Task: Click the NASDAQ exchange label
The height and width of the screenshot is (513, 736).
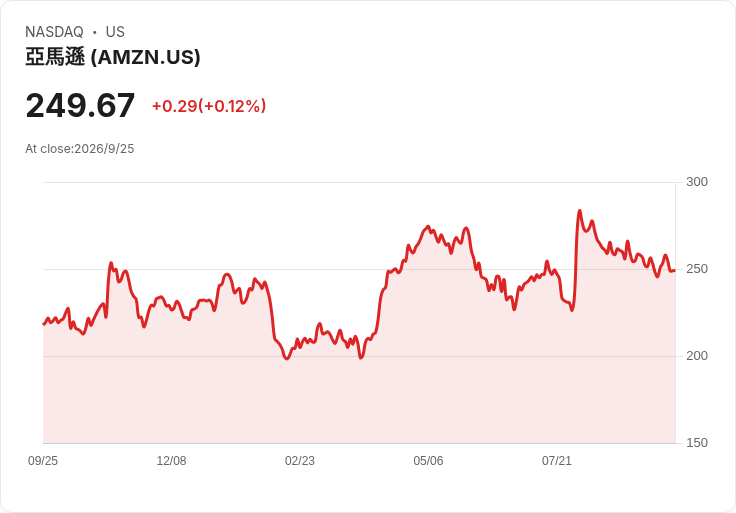Action: pos(54,32)
